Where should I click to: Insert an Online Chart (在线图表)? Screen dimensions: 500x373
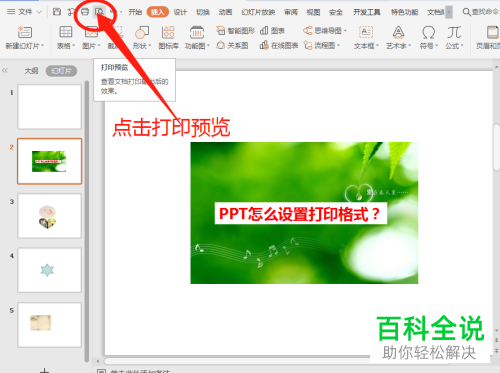pos(279,45)
